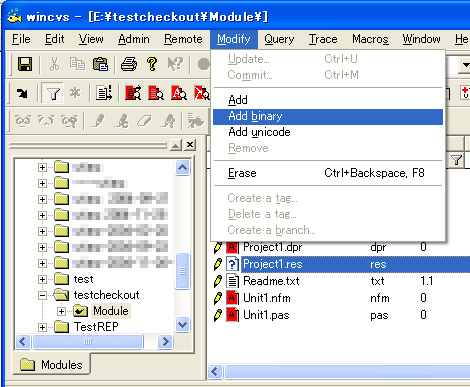Expand the Module folder tree node
The height and width of the screenshot is (387, 470).
61,311
